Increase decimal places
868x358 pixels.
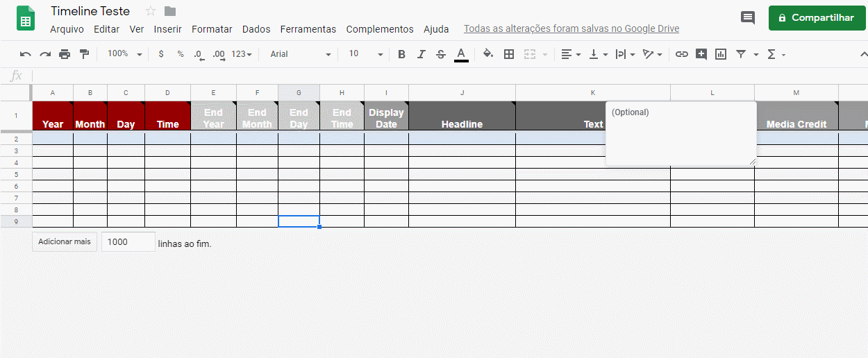(x=219, y=54)
